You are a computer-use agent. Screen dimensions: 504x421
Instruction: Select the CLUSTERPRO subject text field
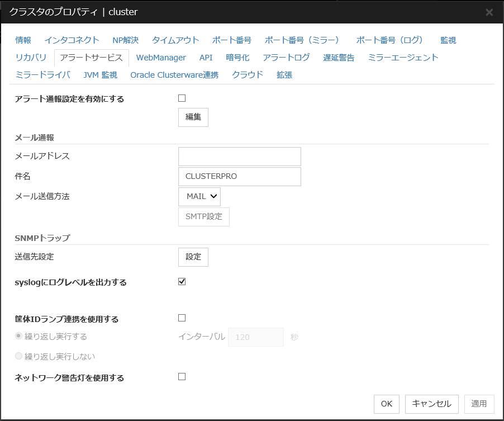239,176
